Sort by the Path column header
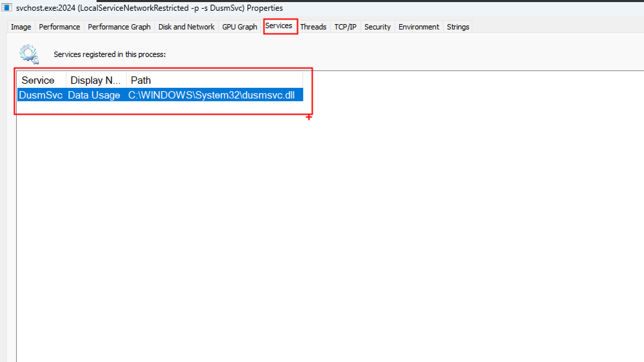Viewport: 644px width, 362px height. tap(141, 80)
